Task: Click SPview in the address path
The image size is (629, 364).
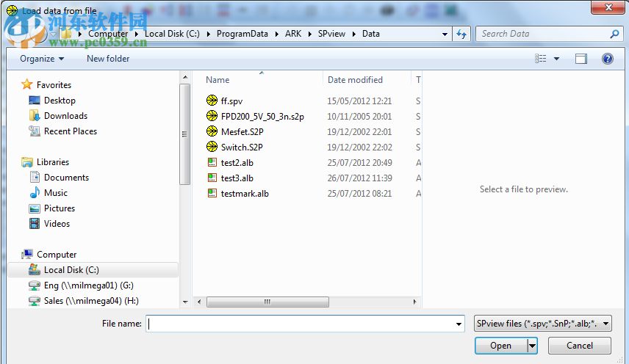Action: [x=331, y=34]
